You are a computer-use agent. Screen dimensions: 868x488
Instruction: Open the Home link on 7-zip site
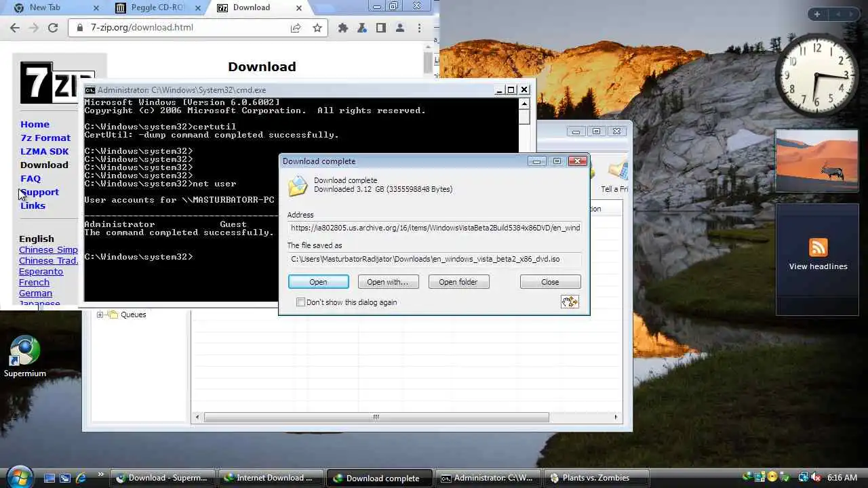[x=35, y=124]
